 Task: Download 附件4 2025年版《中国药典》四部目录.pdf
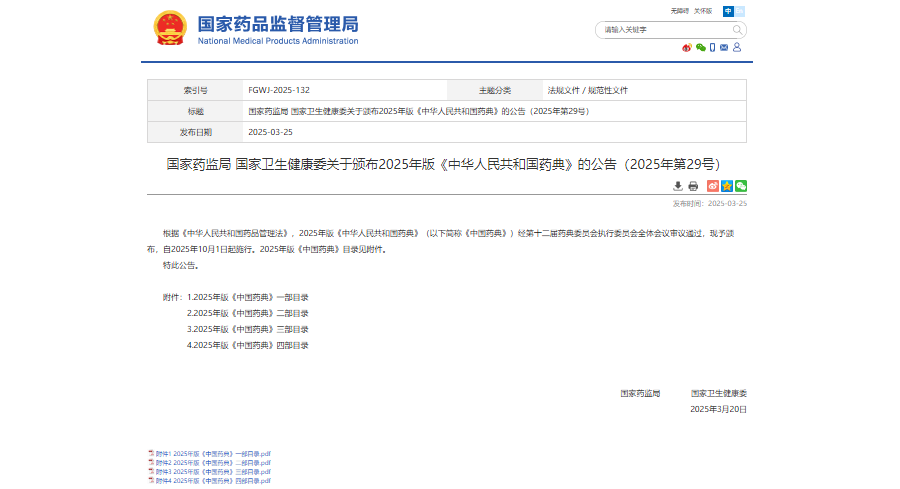[213, 481]
